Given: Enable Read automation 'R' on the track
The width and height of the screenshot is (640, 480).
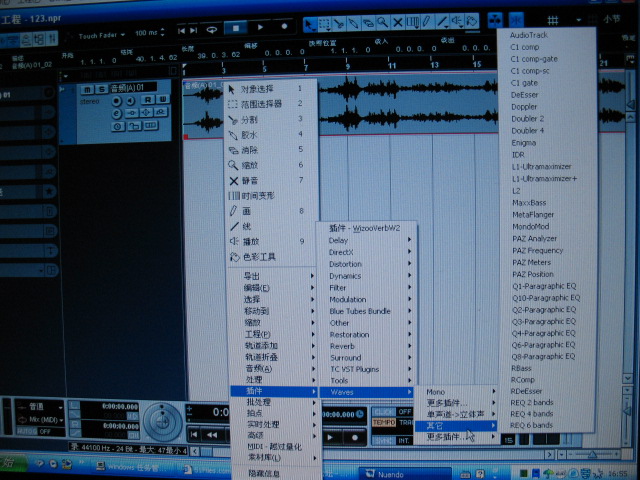Looking at the screenshot, I should 147,100.
